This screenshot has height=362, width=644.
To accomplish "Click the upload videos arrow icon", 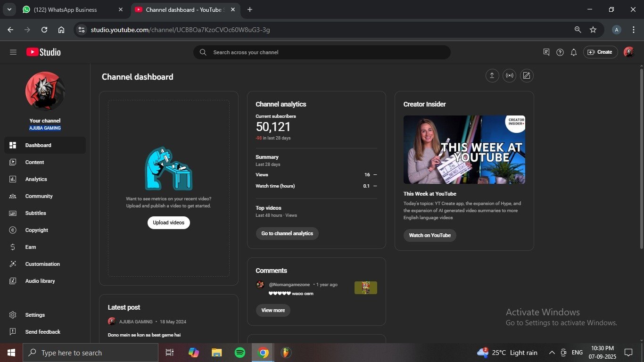I will (492, 76).
